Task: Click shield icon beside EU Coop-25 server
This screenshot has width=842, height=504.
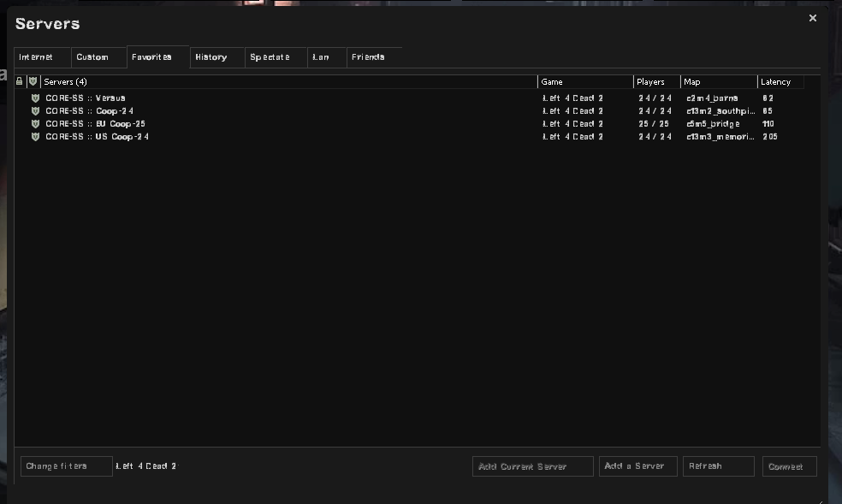Action: 35,124
